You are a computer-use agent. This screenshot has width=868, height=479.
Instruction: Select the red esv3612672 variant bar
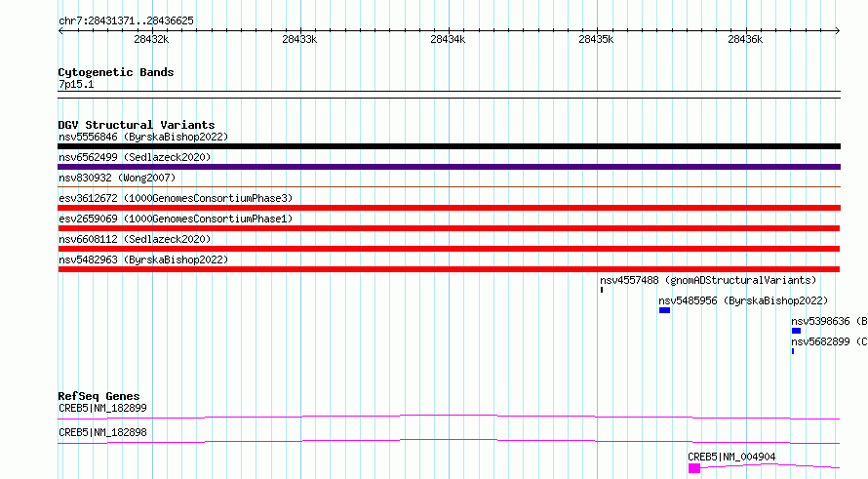coord(449,208)
